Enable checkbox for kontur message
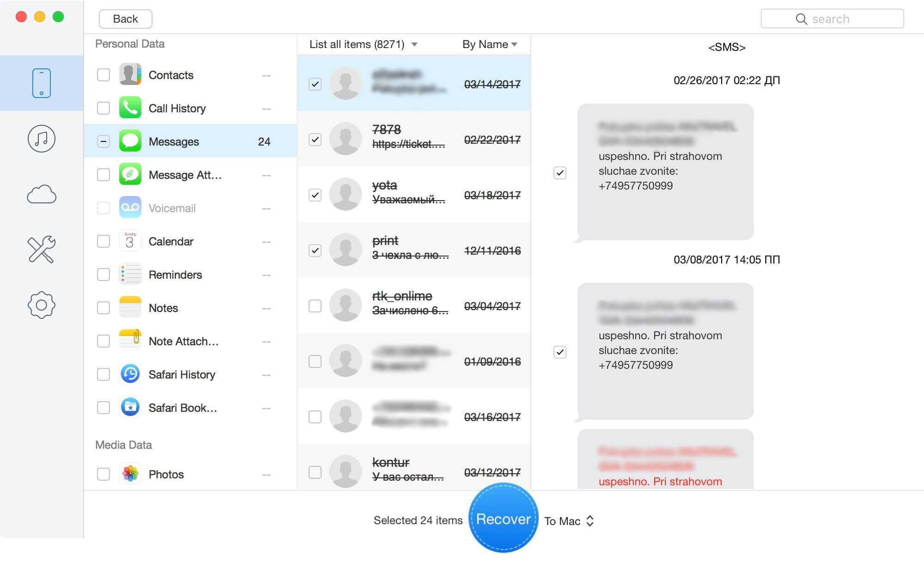This screenshot has width=924, height=562. pyautogui.click(x=314, y=471)
